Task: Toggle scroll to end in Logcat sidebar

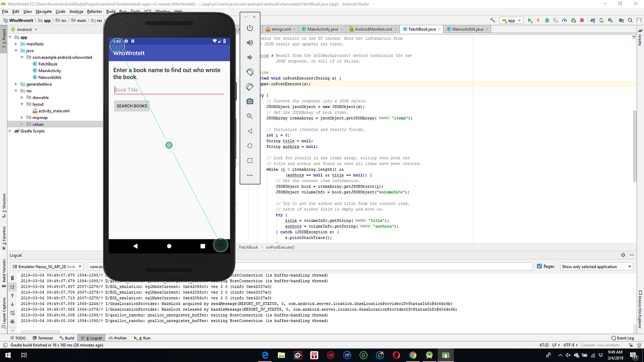Action: pyautogui.click(x=12, y=287)
